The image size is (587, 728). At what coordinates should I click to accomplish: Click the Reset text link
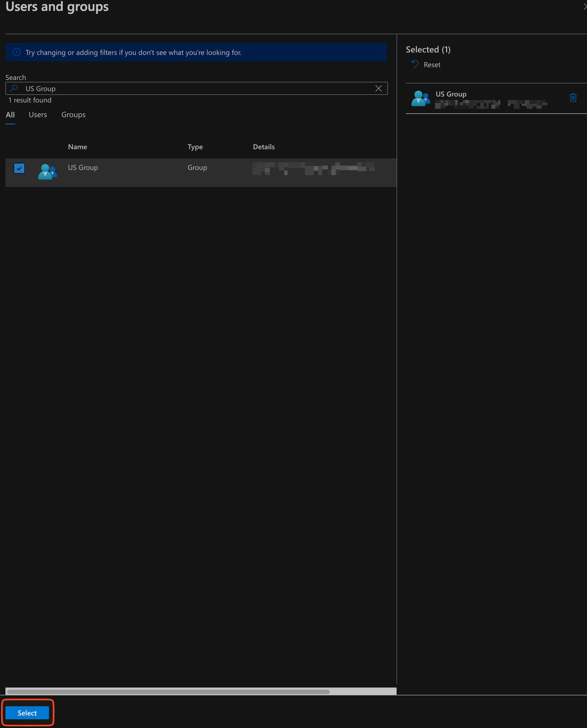pyautogui.click(x=432, y=65)
